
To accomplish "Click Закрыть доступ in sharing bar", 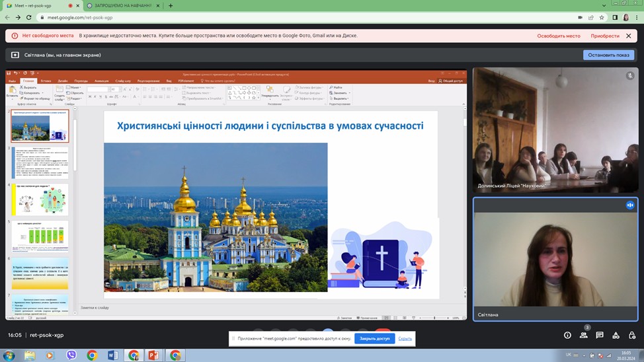I will (374, 339).
